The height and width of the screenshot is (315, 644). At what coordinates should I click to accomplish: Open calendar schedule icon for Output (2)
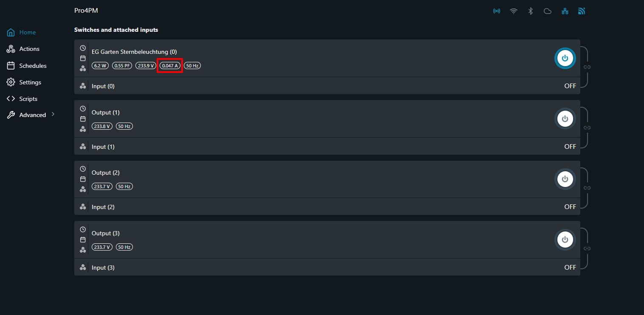[83, 179]
